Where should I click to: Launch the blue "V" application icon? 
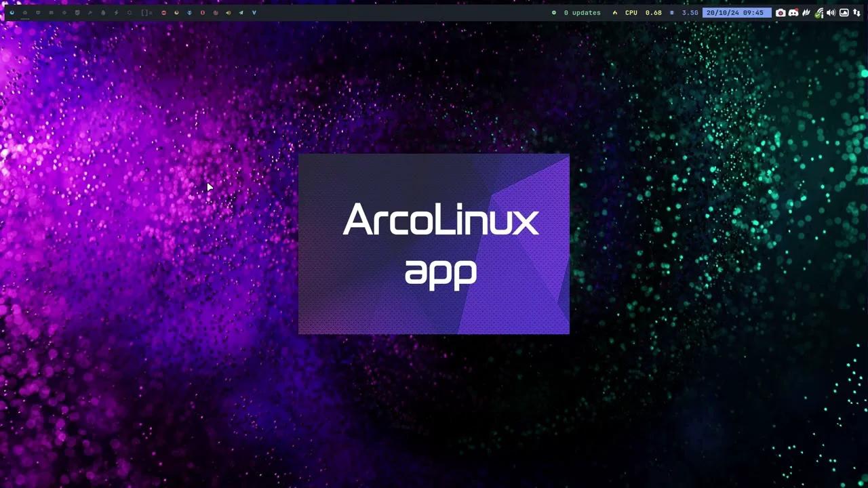pyautogui.click(x=254, y=13)
